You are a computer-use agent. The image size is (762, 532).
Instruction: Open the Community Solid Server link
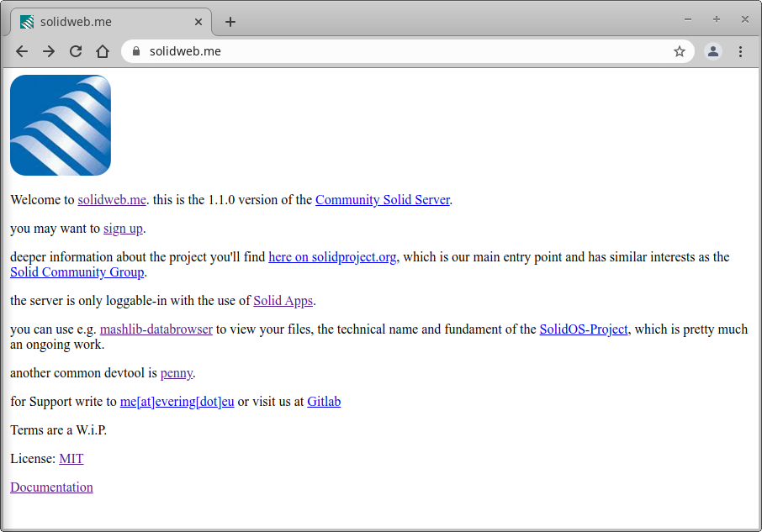(x=383, y=200)
